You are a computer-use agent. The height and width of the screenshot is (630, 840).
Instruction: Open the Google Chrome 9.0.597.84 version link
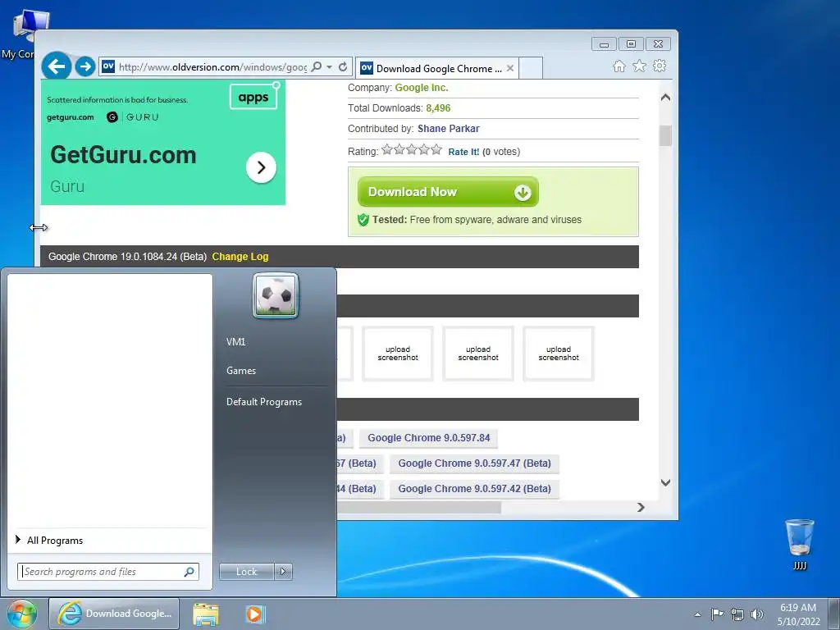[x=428, y=438]
